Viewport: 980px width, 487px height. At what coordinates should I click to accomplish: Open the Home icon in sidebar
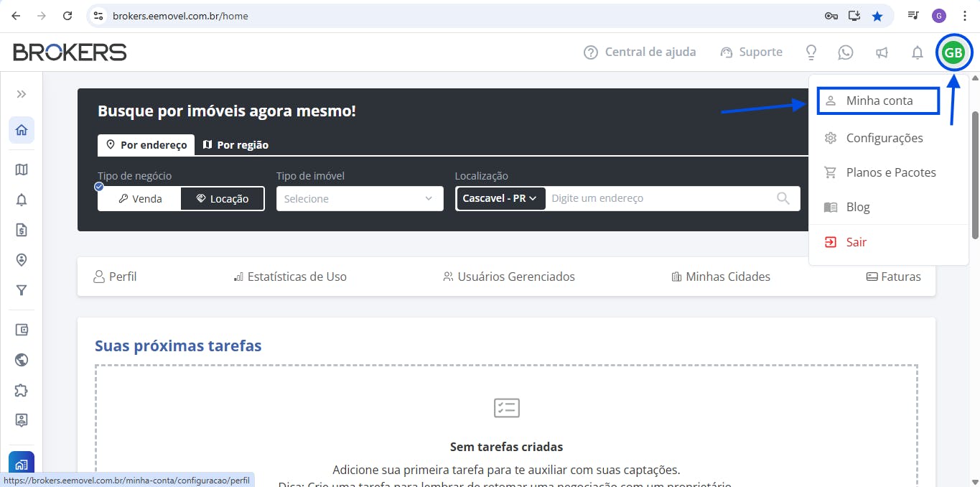point(22,130)
